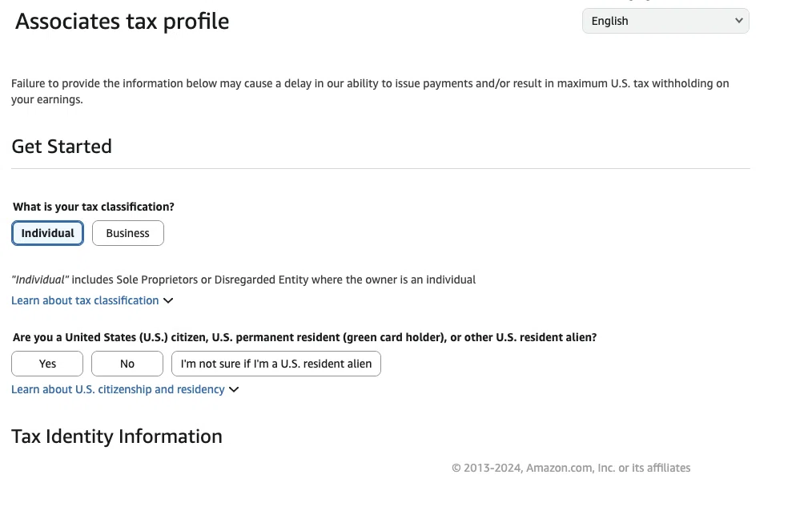Open Learn about U.S. citizenship and residency
Image resolution: width=812 pixels, height=519 pixels.
[118, 389]
